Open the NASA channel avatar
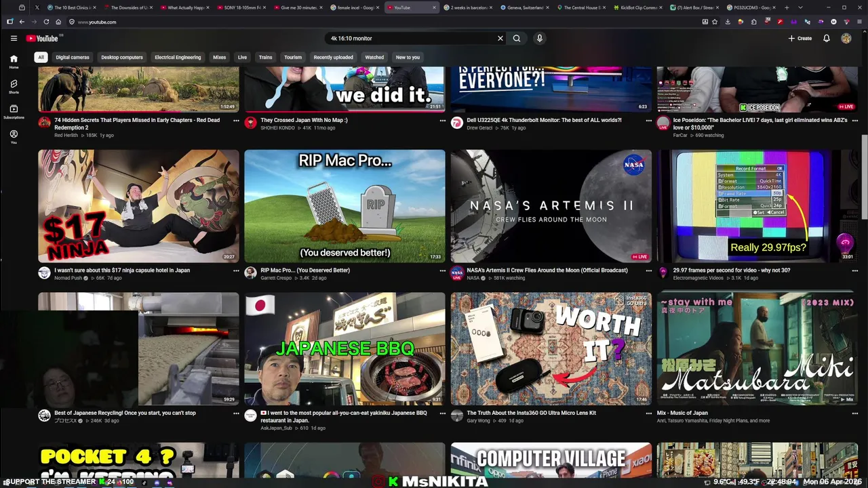The width and height of the screenshot is (868, 488). click(x=457, y=272)
